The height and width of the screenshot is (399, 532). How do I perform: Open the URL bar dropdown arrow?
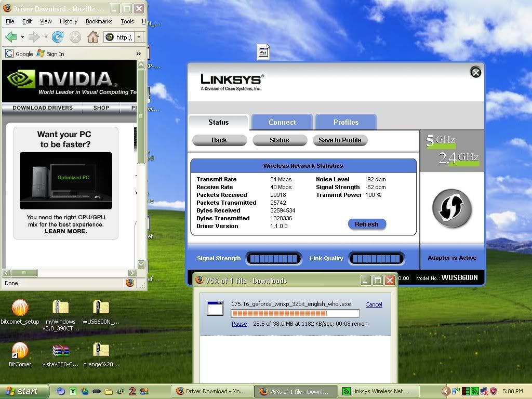139,37
